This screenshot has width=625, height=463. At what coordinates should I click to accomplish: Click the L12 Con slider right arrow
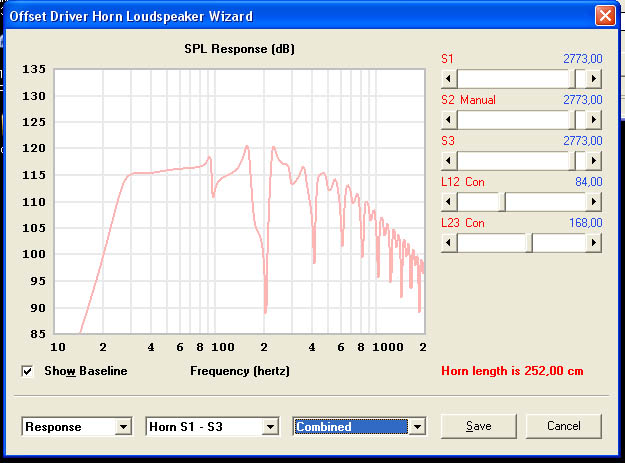coord(594,202)
